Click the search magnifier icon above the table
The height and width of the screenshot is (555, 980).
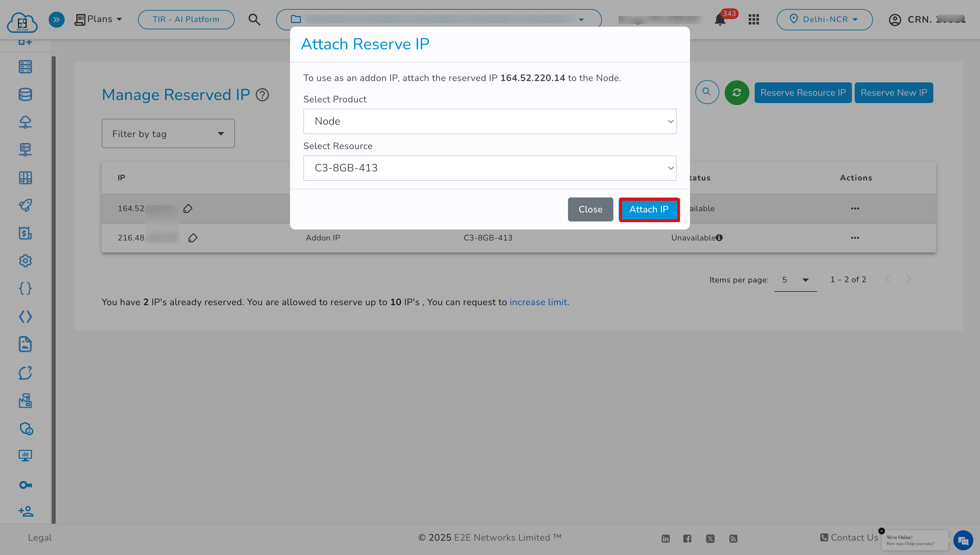[x=707, y=92]
